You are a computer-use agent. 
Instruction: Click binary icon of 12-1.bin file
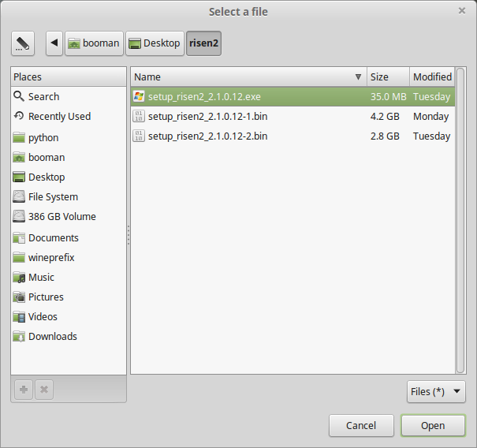(139, 116)
